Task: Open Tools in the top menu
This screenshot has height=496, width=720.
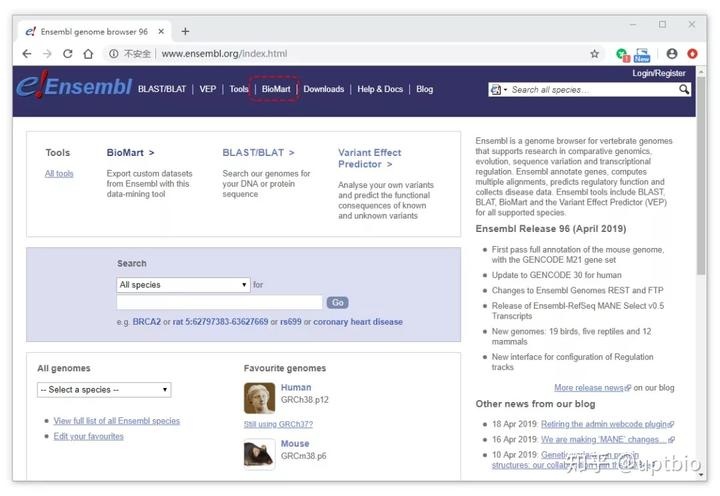Action: click(239, 89)
